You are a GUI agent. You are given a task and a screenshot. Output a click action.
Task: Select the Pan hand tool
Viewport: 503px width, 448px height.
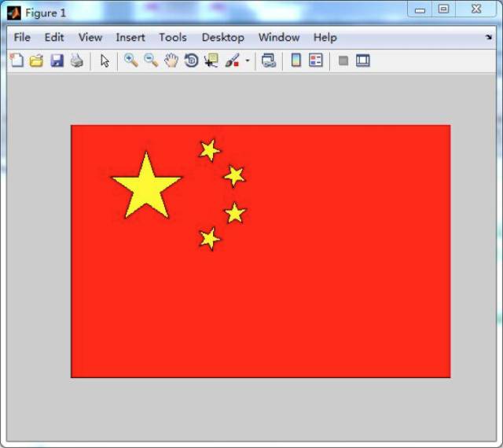(171, 61)
